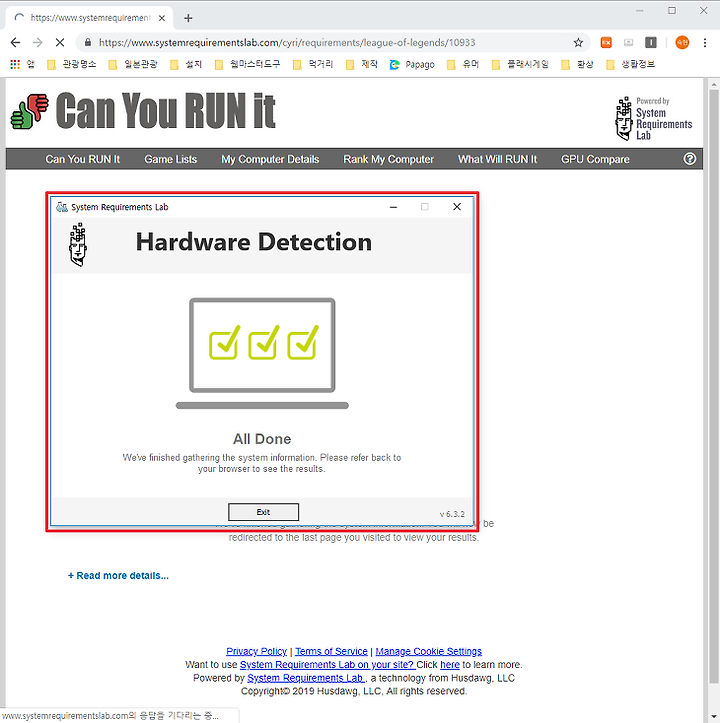The height and width of the screenshot is (723, 720).
Task: Open Can You RUN It nav item
Action: tap(83, 159)
